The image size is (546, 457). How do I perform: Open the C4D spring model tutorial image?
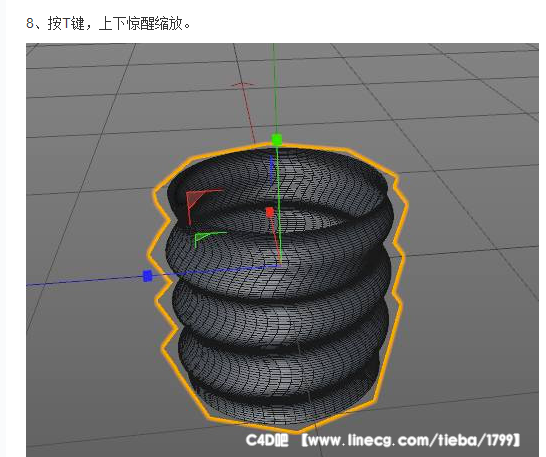pyautogui.click(x=282, y=250)
